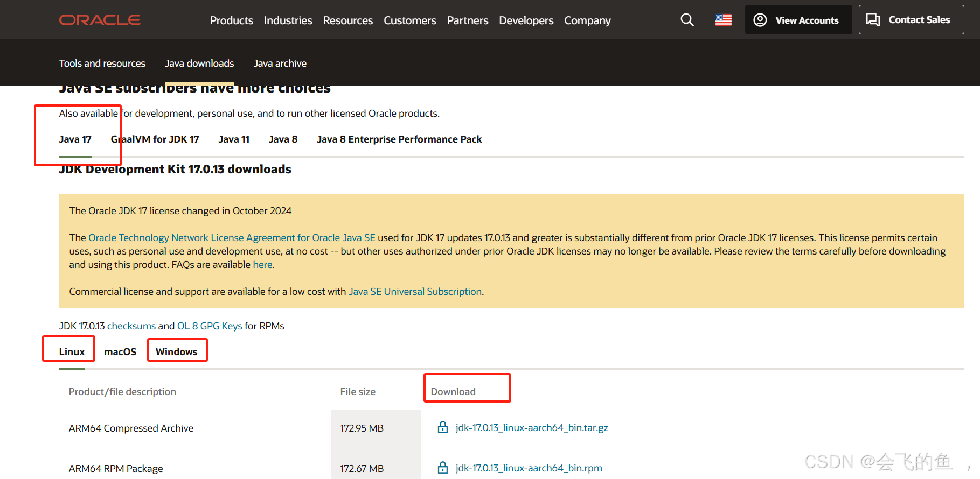The height and width of the screenshot is (479, 980).
Task: Click the 'Download' column header
Action: coord(453,392)
